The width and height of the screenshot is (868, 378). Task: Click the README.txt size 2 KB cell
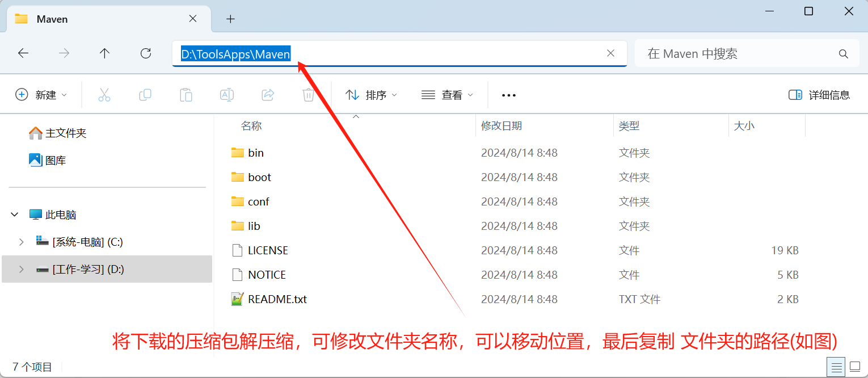point(788,299)
